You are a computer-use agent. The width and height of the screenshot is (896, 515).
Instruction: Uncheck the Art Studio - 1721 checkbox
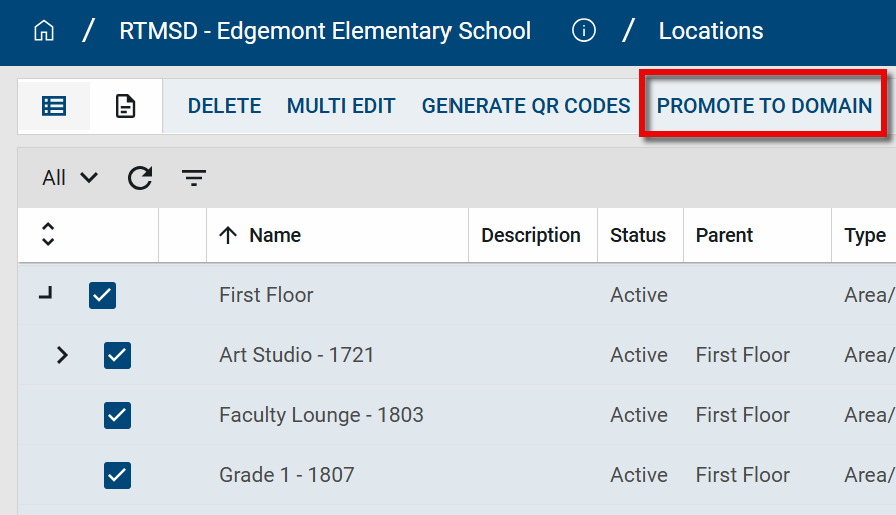(117, 355)
